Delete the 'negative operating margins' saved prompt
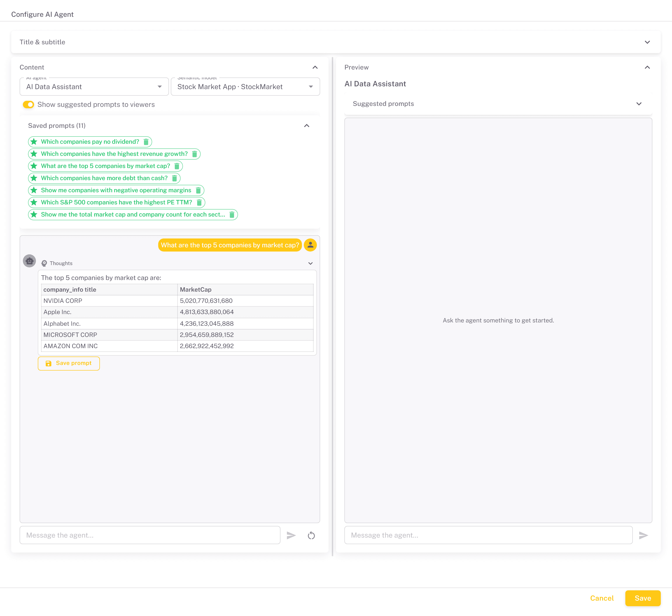The height and width of the screenshot is (616, 672). click(x=198, y=190)
